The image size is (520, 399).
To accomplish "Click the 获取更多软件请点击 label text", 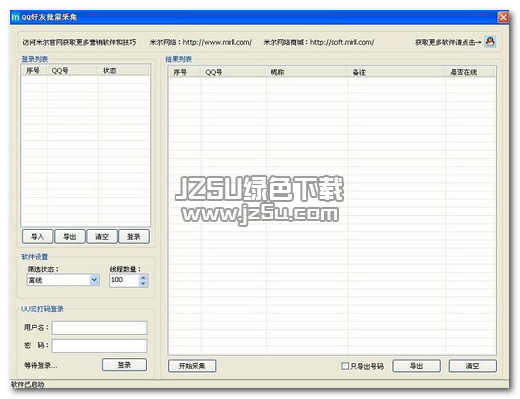I will [448, 42].
